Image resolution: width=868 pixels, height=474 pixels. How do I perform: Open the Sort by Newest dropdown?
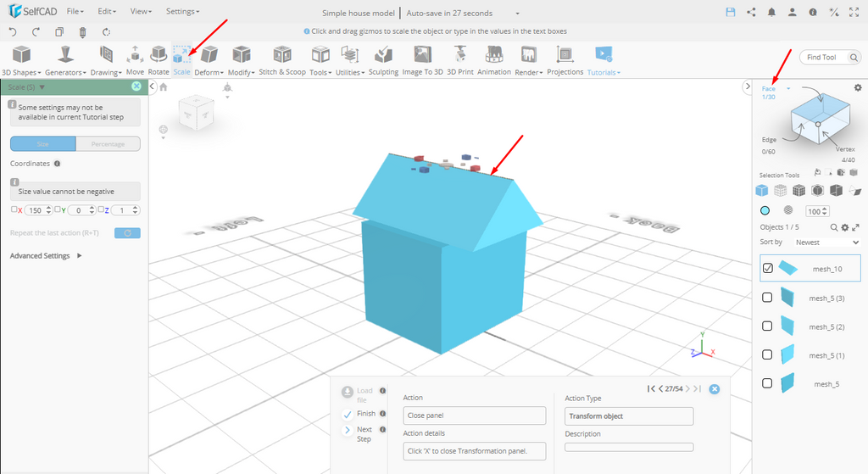point(826,243)
